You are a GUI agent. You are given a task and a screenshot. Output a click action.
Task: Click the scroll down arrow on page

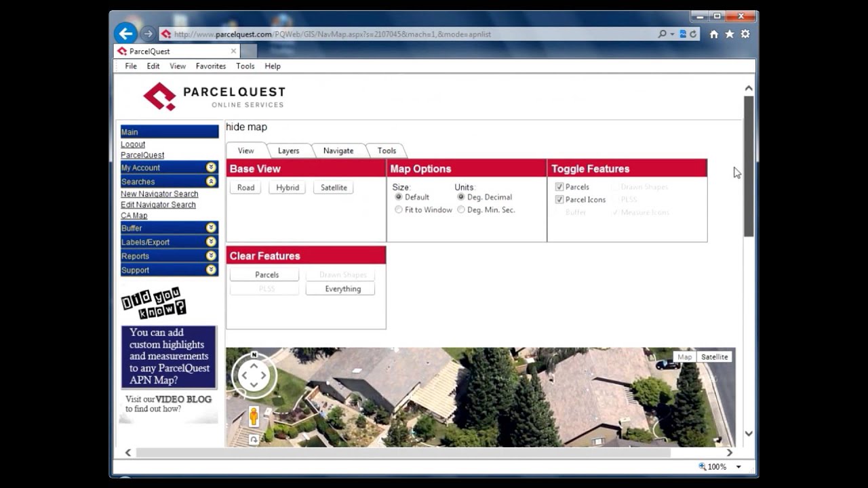[x=749, y=434]
